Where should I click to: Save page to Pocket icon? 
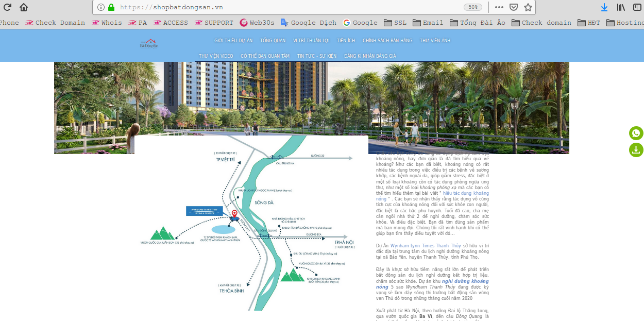tap(513, 7)
